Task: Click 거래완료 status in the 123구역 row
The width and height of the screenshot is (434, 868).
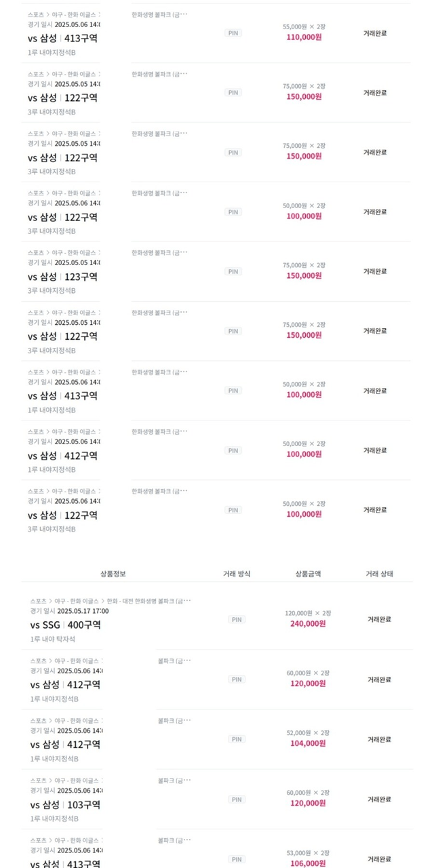Action: click(x=375, y=271)
